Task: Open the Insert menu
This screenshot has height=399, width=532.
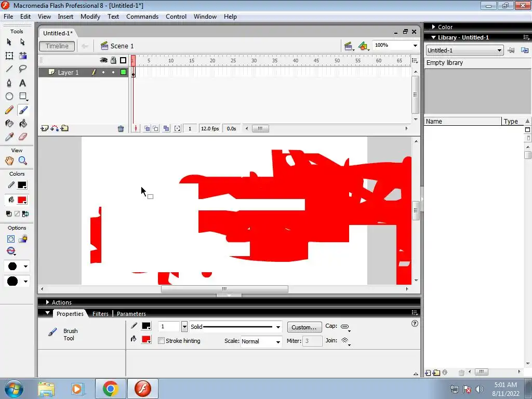Action: coord(65,17)
